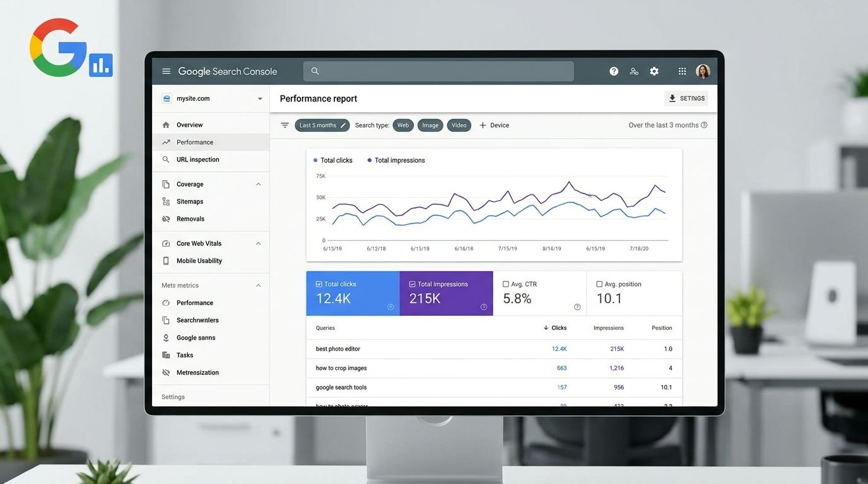Click the 1,216 impressions value
868x484 pixels.
click(x=616, y=368)
